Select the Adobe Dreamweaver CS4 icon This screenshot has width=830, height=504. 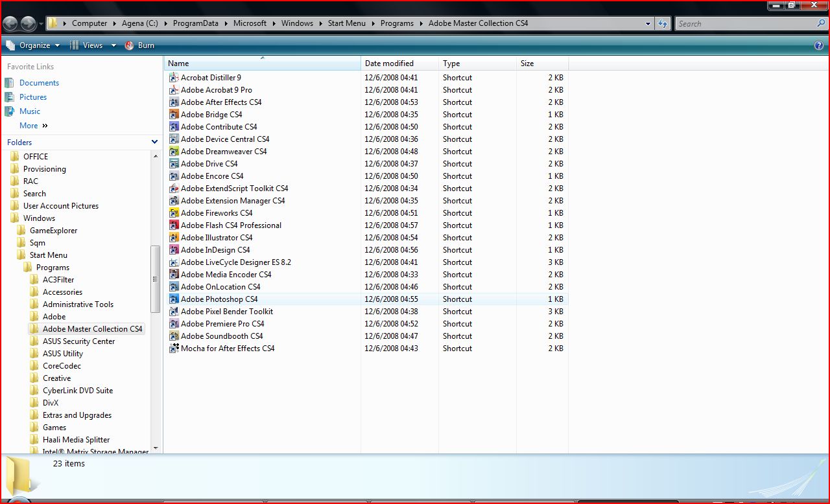[174, 151]
